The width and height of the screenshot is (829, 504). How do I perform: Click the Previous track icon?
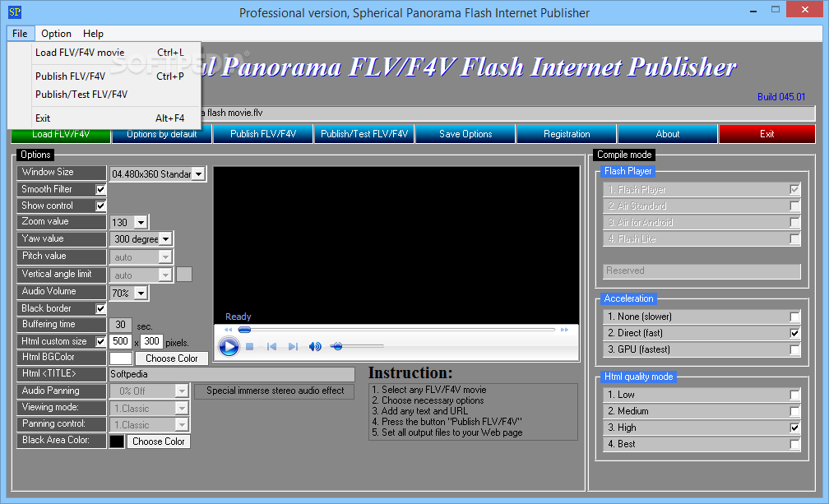pyautogui.click(x=271, y=347)
